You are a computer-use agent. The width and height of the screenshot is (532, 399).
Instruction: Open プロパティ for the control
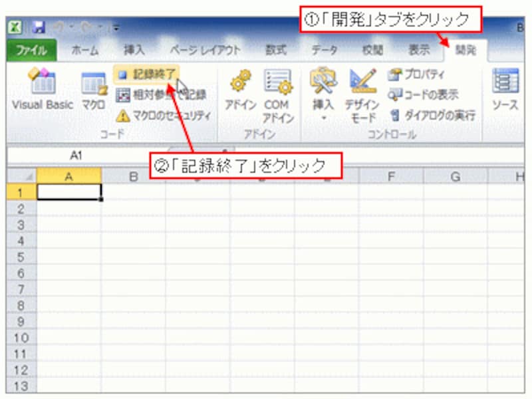(x=416, y=74)
